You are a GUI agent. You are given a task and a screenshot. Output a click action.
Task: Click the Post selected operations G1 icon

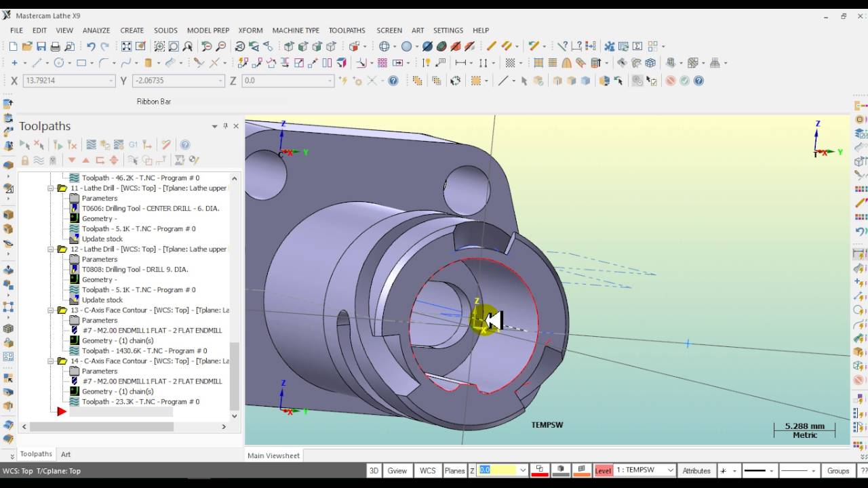pyautogui.click(x=133, y=144)
